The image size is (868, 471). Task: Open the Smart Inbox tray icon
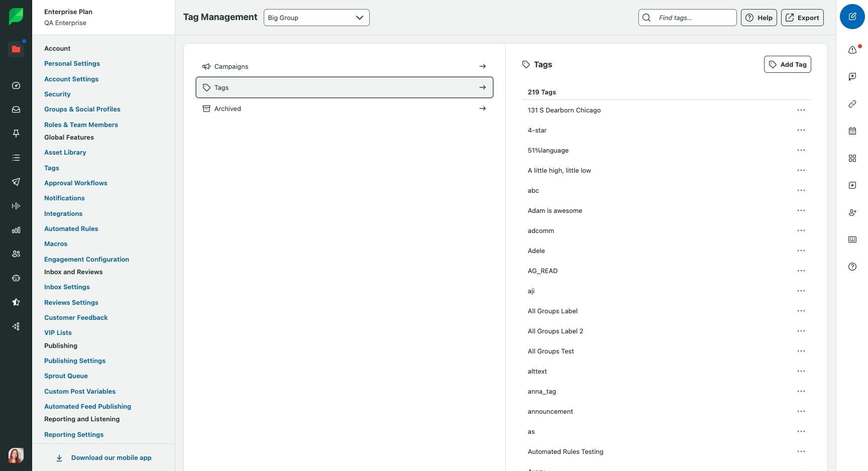(16, 109)
